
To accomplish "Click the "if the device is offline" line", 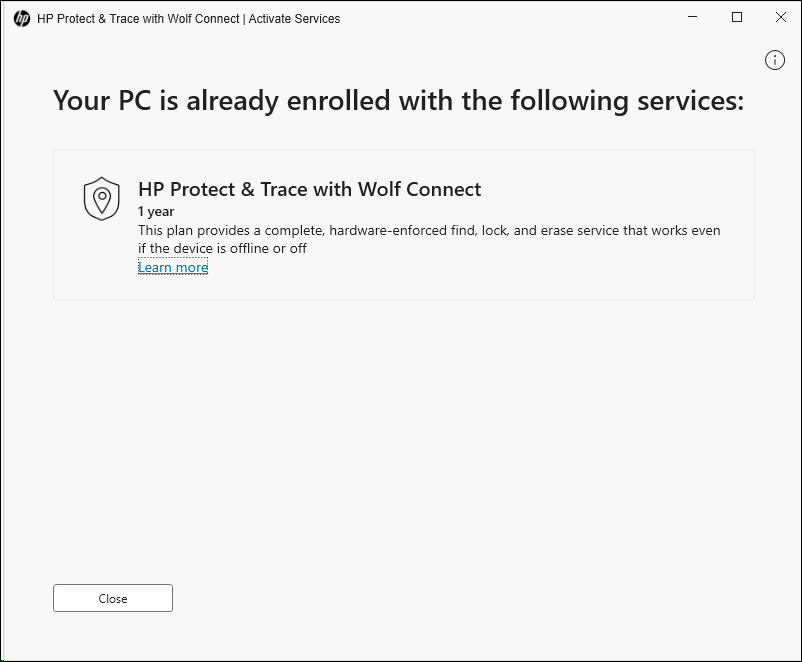I will 222,248.
